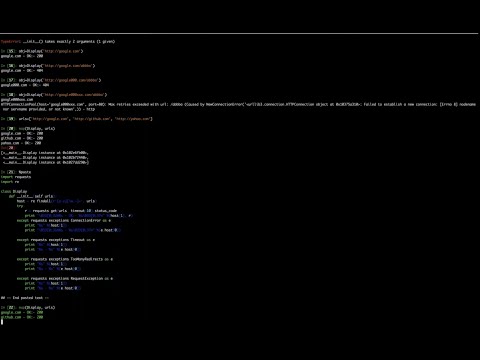This screenshot has width=480, height=360.
Task: Click the TypeError message about __init__ arguments
Action: (x=58, y=42)
